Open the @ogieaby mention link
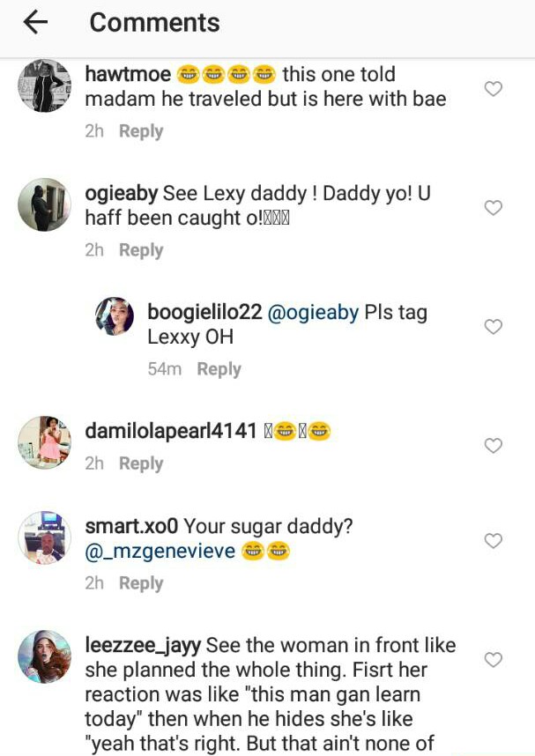This screenshot has width=535, height=756. (x=310, y=313)
